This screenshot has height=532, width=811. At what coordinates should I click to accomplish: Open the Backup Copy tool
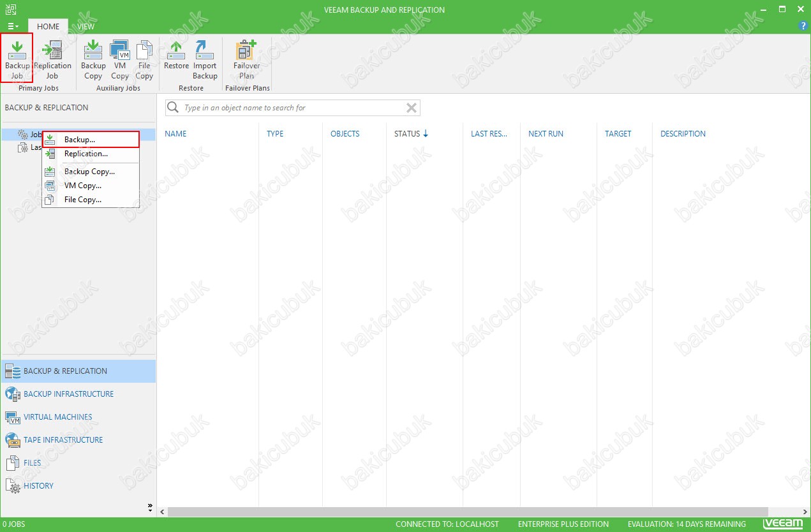pyautogui.click(x=93, y=59)
